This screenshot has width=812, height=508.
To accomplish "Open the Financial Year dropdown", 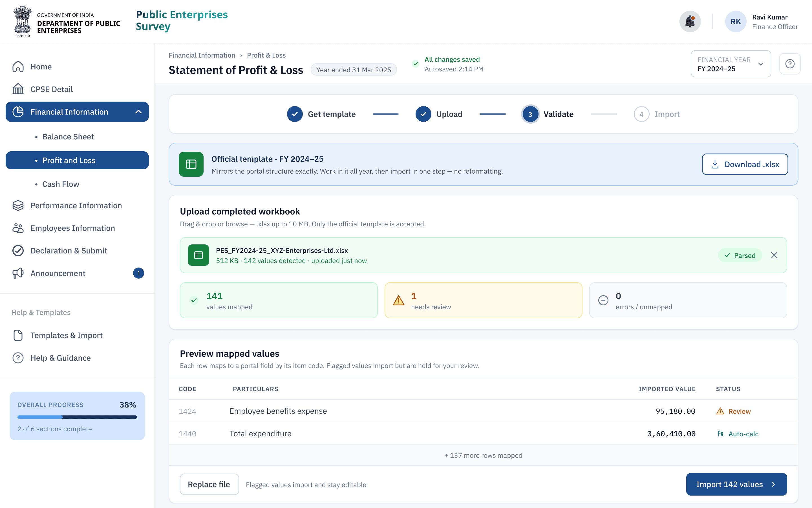I will pyautogui.click(x=731, y=64).
